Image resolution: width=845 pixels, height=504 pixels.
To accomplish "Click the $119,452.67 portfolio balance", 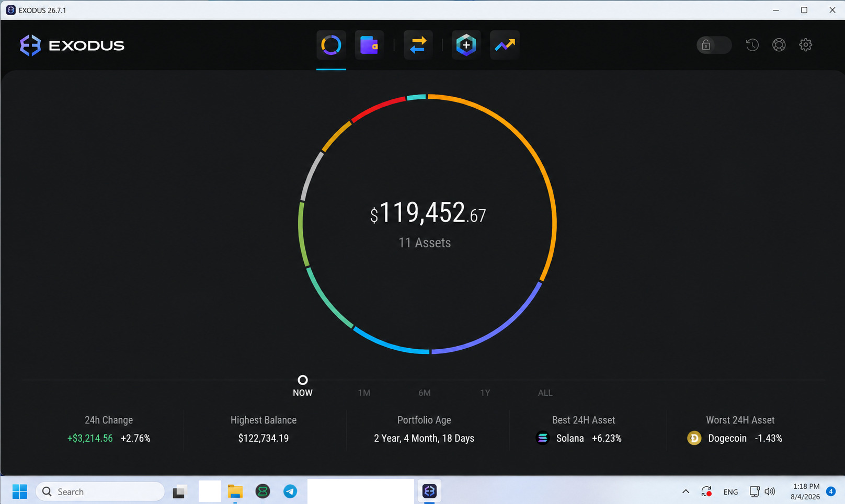I will point(428,213).
